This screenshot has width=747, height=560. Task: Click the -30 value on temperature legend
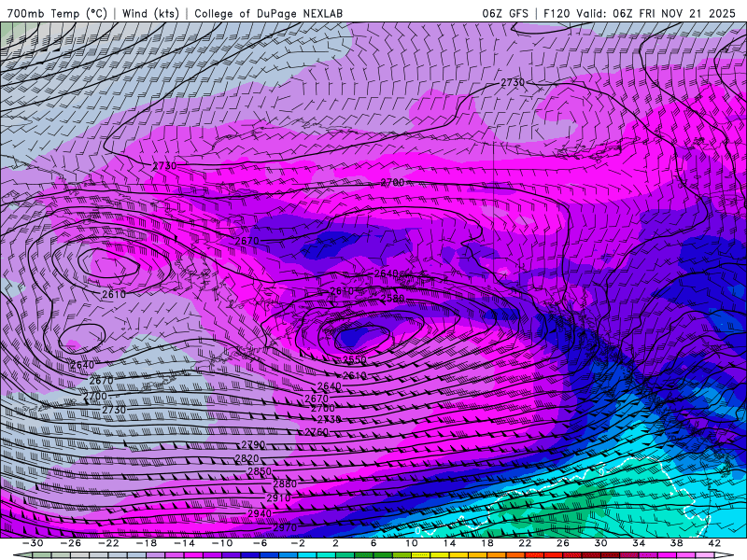(x=33, y=543)
